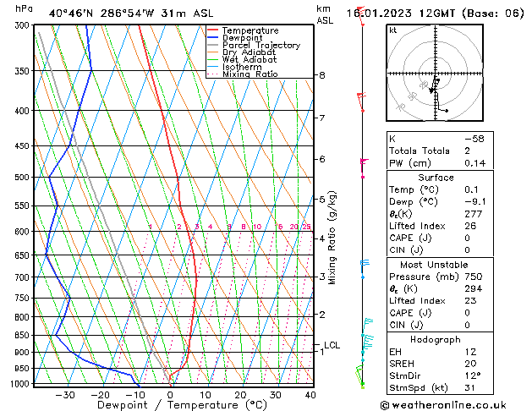Screen dimensions: 532x411
Task: Click the Dewpoint / Temperature (°C) axis title
Action: [182, 405]
